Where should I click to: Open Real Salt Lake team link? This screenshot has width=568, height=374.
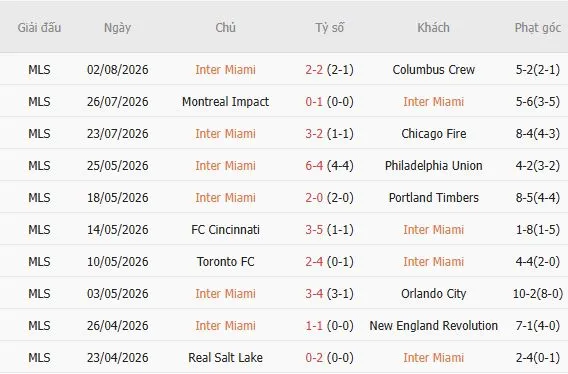225,358
